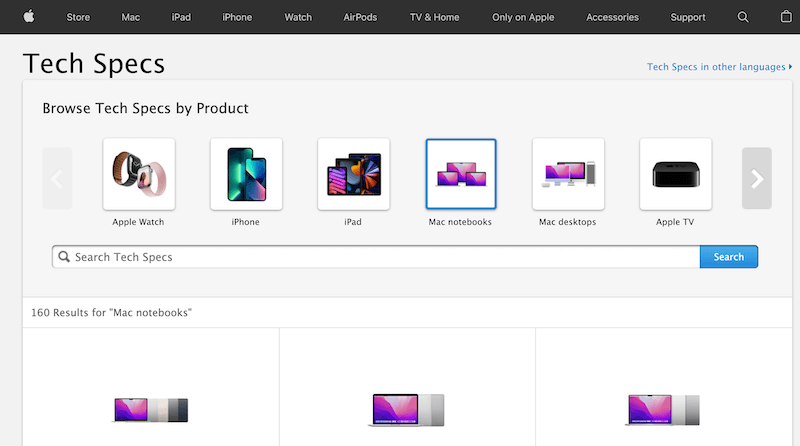Click the Apple logo in navigation bar
800x446 pixels.
[x=29, y=17]
